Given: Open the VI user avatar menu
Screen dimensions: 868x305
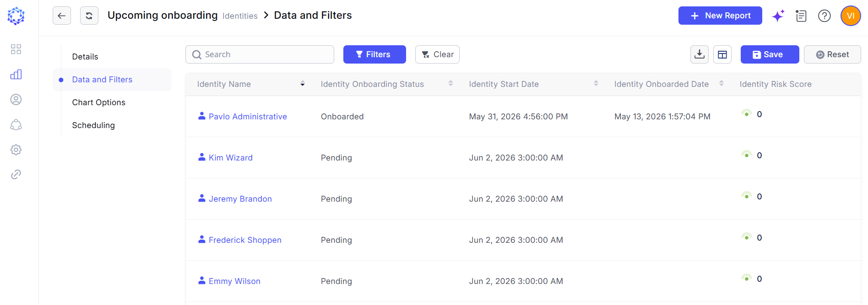Looking at the screenshot, I should (851, 16).
